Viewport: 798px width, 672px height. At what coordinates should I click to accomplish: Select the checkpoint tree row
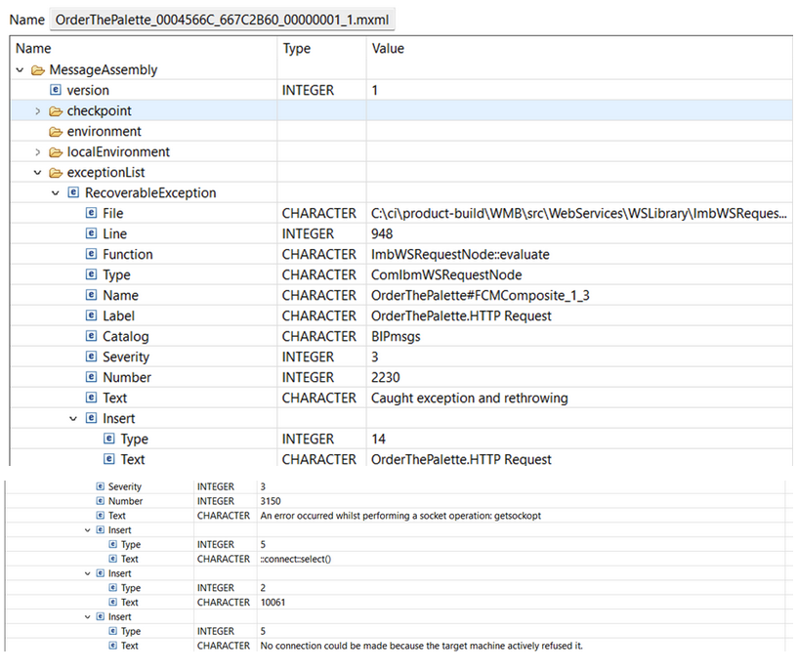click(401, 111)
